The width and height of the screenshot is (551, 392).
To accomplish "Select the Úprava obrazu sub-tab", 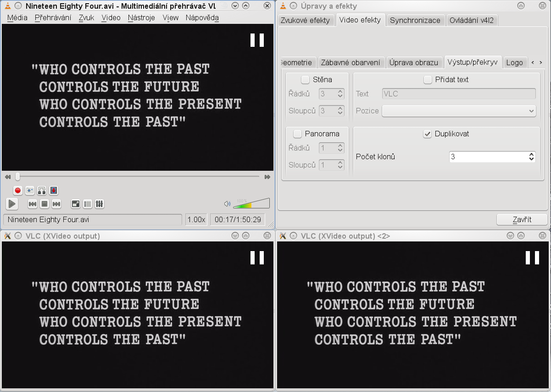I will 413,62.
